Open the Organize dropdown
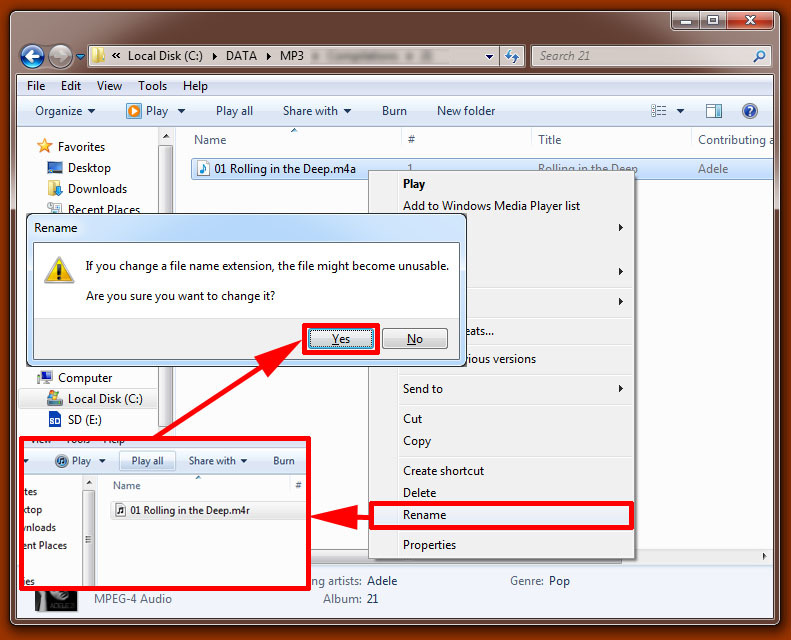The height and width of the screenshot is (640, 791). 65,111
